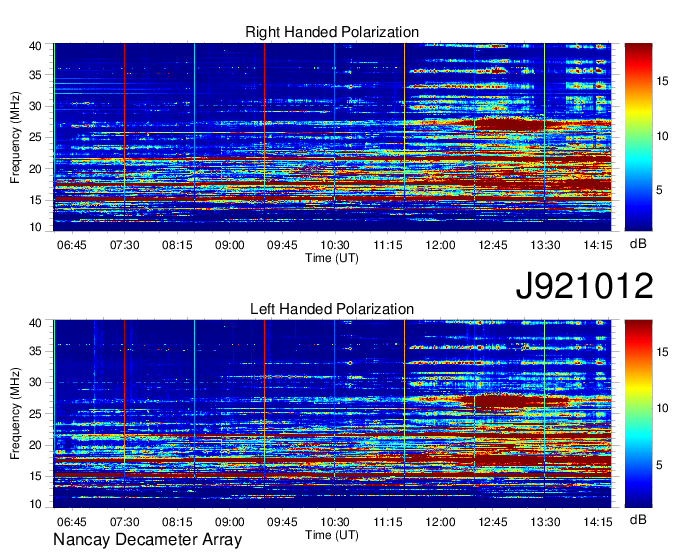
Task: Click the 35 MHz tick of Left Handed plot
Action: point(35,351)
